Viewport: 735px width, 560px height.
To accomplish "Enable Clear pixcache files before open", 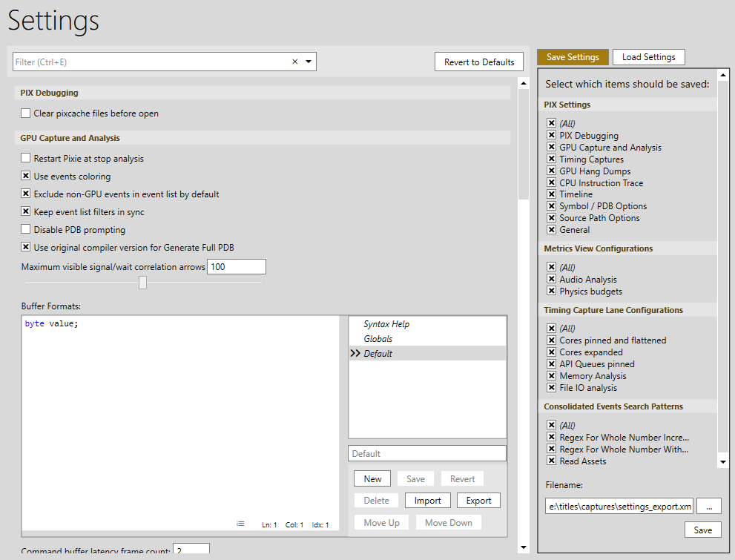I will (26, 113).
